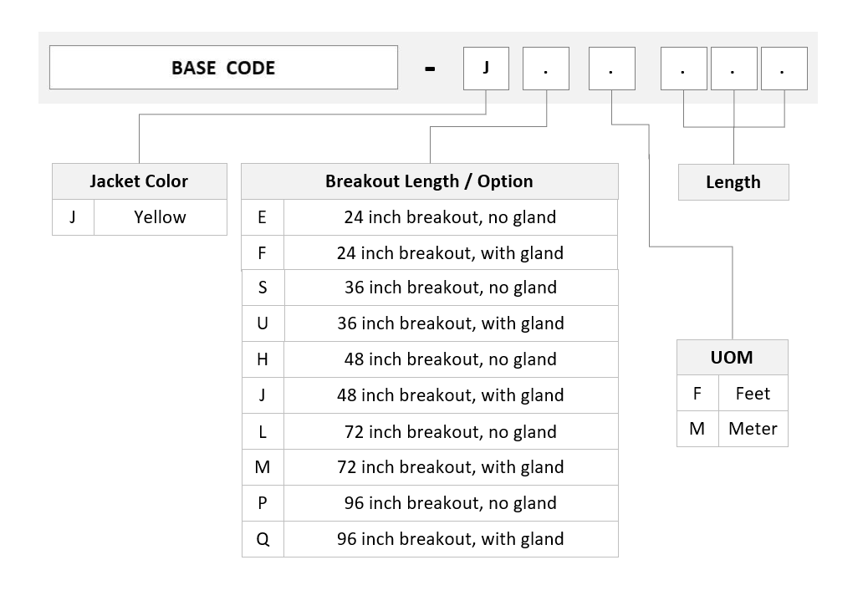The width and height of the screenshot is (868, 616).
Task: Select code U for 36 inch breakout
Action: pyautogui.click(x=263, y=323)
